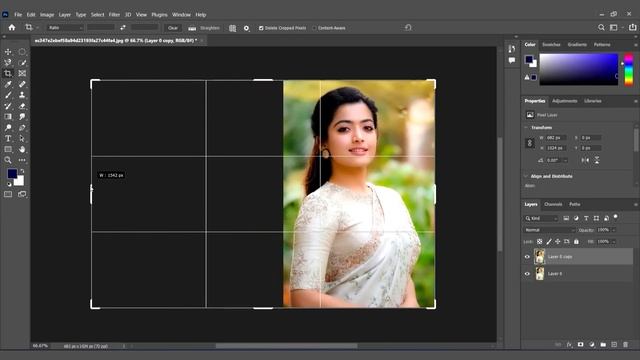The image size is (640, 360).
Task: Add a layer style fx
Action: (569, 344)
